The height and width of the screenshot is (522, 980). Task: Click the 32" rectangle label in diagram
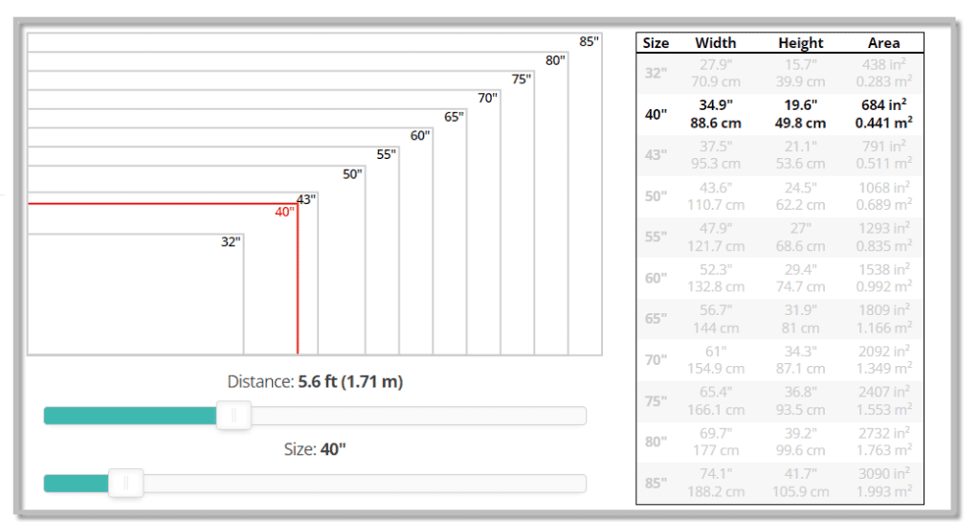click(x=231, y=242)
